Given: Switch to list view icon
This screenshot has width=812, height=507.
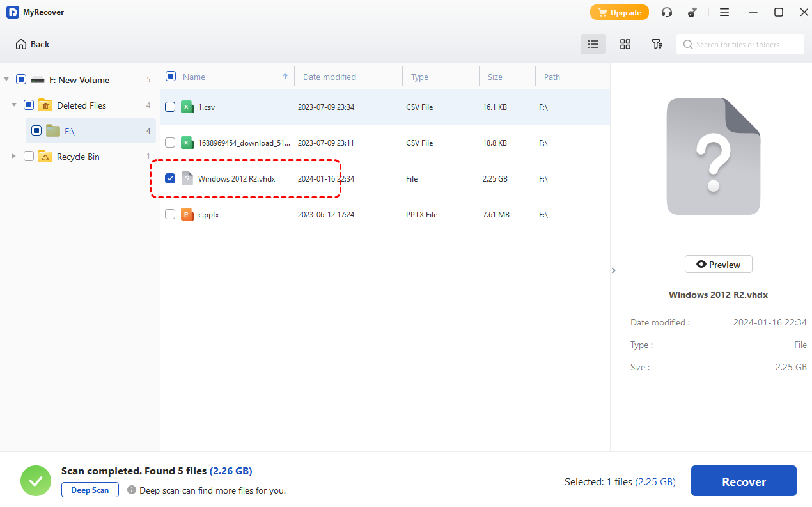Looking at the screenshot, I should tap(593, 44).
